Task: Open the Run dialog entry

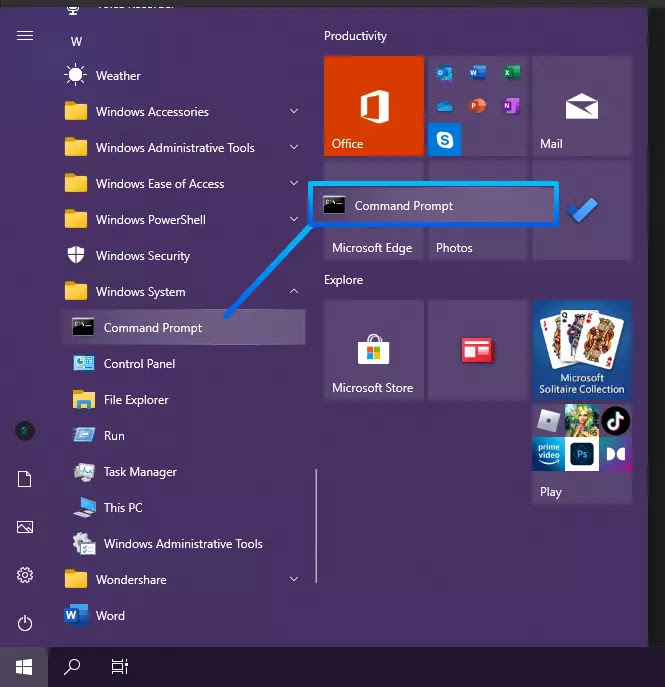Action: (x=183, y=436)
